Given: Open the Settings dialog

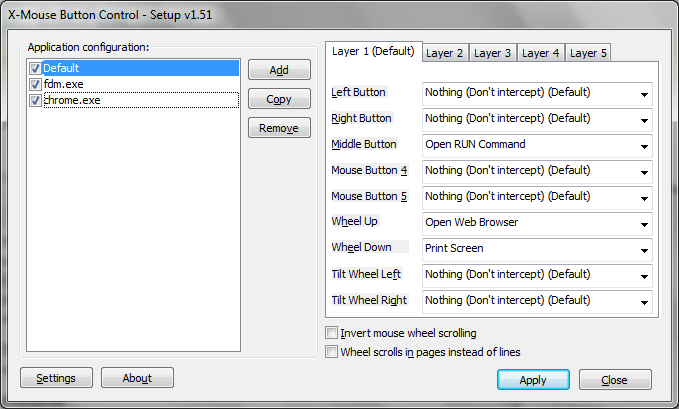Looking at the screenshot, I should pyautogui.click(x=56, y=378).
